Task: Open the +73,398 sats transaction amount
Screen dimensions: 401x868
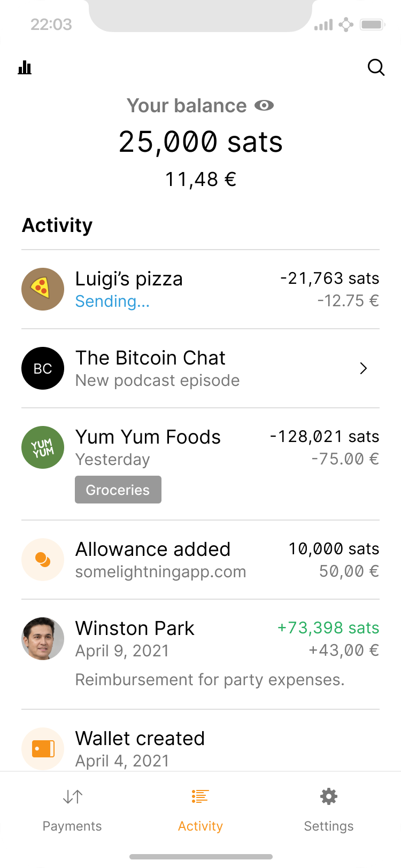Action: [328, 628]
